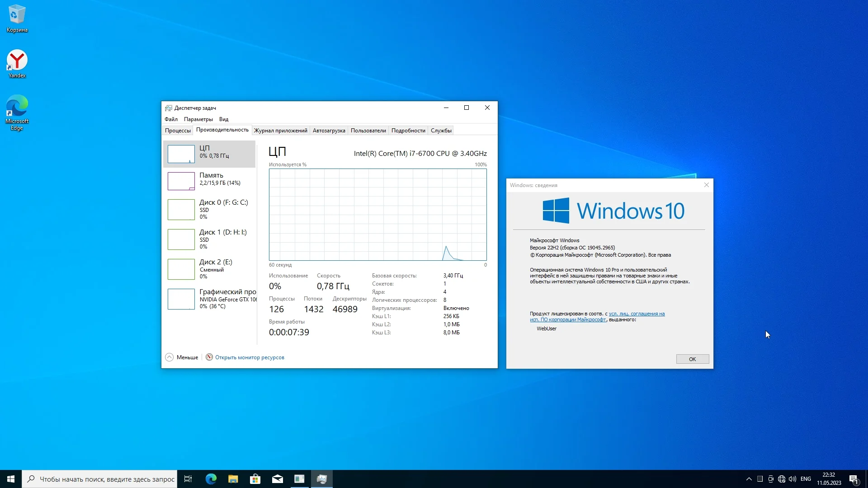Open the notification center icon
The height and width of the screenshot is (488, 868).
point(853,479)
